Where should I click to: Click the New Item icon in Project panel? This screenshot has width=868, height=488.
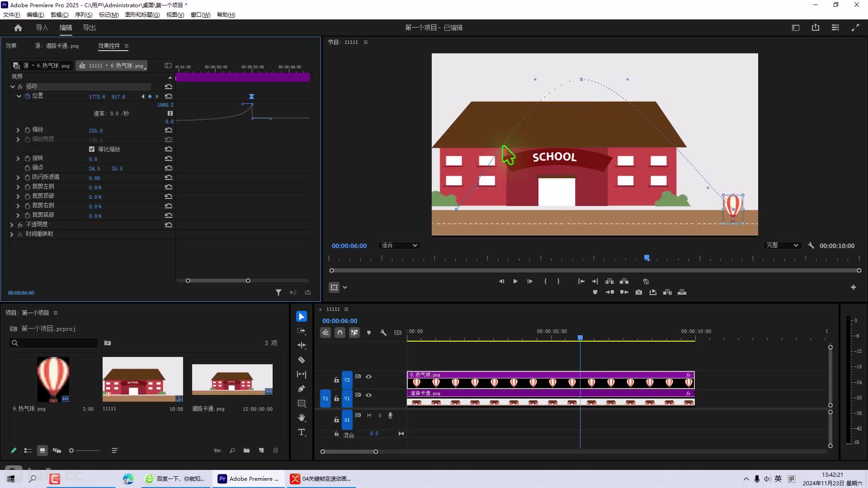[261, 450]
